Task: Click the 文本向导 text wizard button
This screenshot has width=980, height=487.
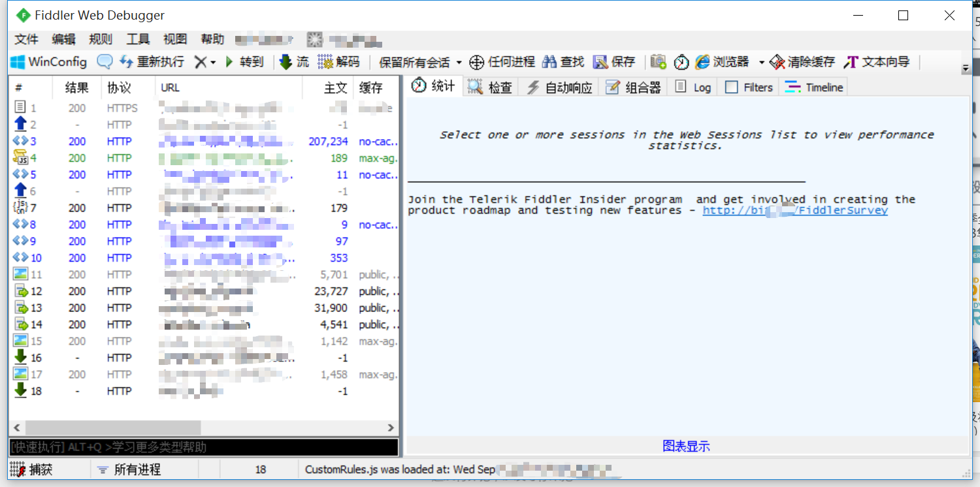Action: click(876, 62)
